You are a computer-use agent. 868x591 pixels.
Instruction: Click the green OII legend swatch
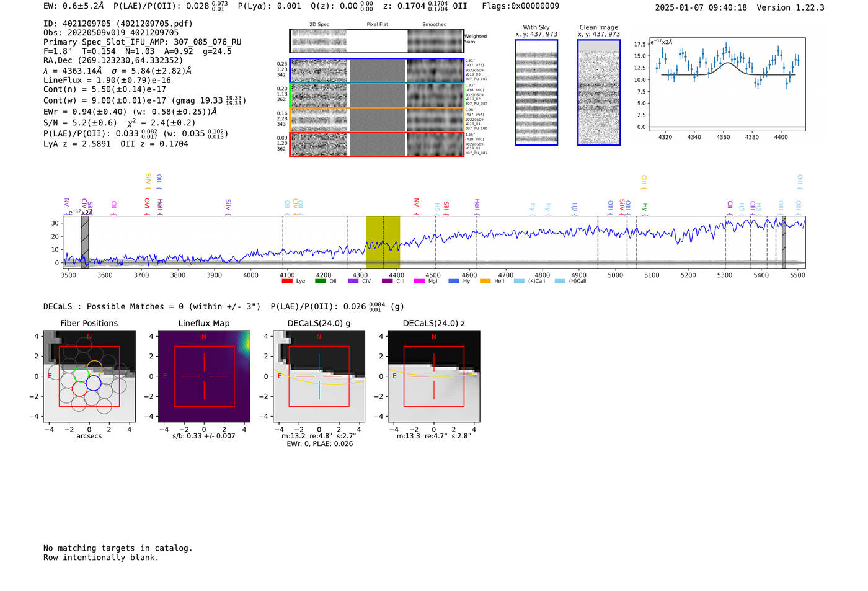[320, 281]
